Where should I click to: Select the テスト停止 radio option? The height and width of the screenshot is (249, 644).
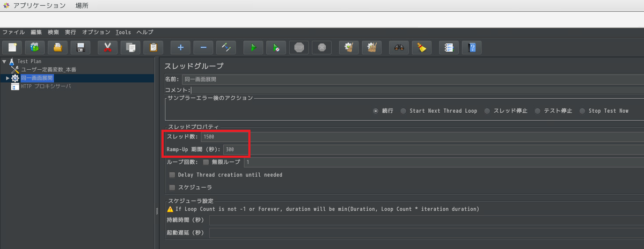pyautogui.click(x=538, y=111)
